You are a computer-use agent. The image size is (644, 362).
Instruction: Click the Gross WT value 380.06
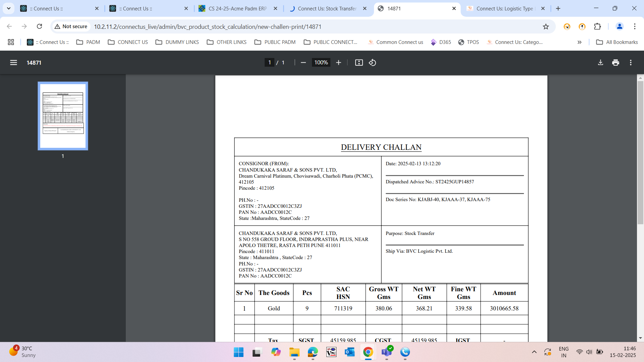pyautogui.click(x=384, y=308)
